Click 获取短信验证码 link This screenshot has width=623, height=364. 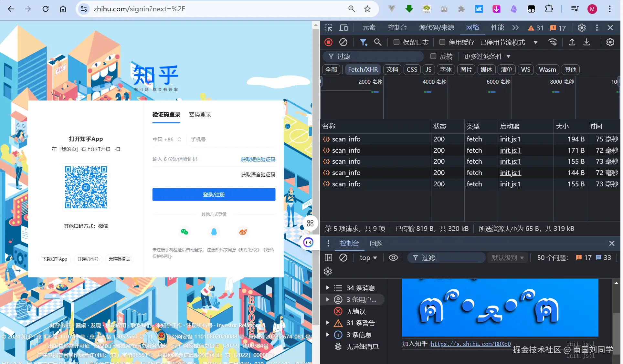coord(258,159)
